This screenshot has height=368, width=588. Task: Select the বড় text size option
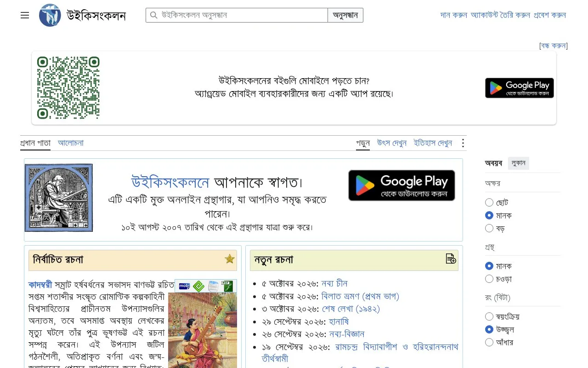489,228
